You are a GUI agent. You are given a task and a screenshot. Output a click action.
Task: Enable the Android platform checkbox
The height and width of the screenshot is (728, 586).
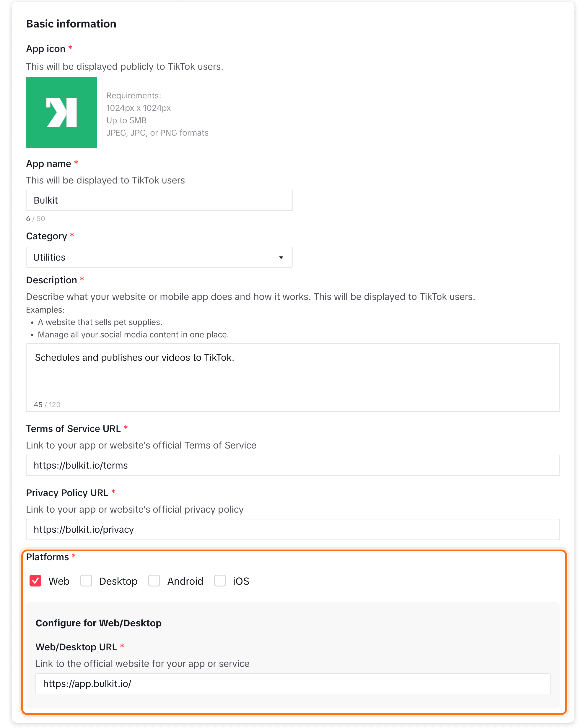pyautogui.click(x=154, y=581)
